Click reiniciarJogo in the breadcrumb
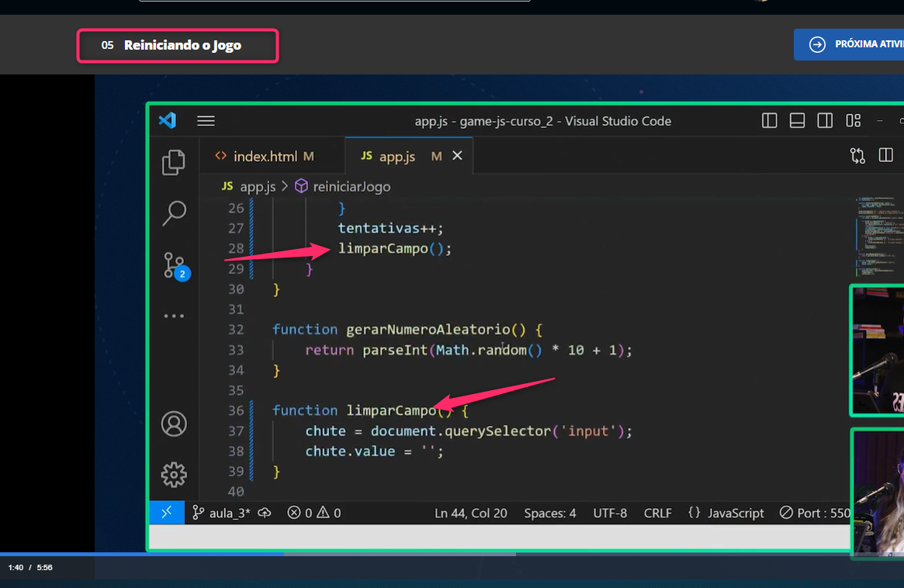This screenshot has width=904, height=588. pyautogui.click(x=351, y=186)
